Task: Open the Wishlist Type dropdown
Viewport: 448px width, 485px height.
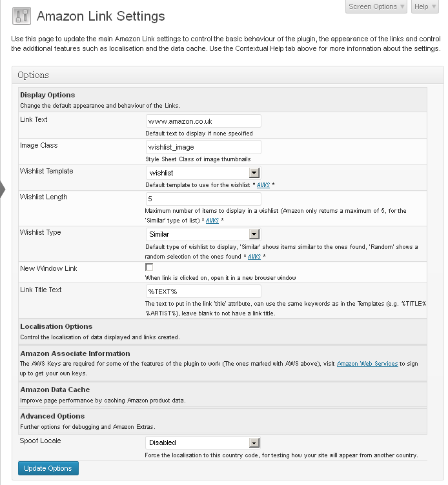Action: [x=203, y=234]
